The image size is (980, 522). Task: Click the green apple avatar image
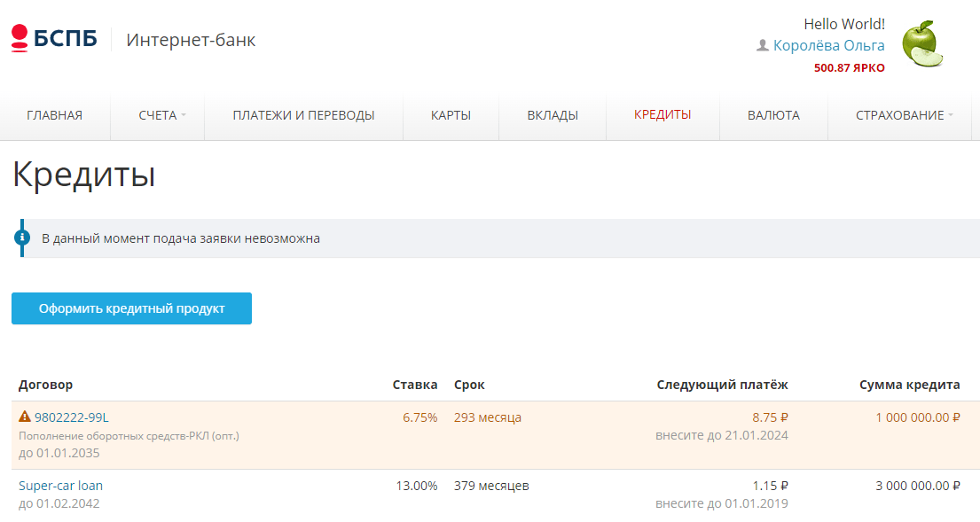click(921, 44)
